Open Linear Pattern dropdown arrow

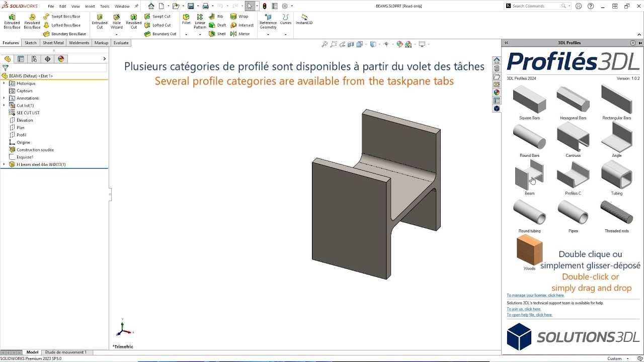coord(200,34)
